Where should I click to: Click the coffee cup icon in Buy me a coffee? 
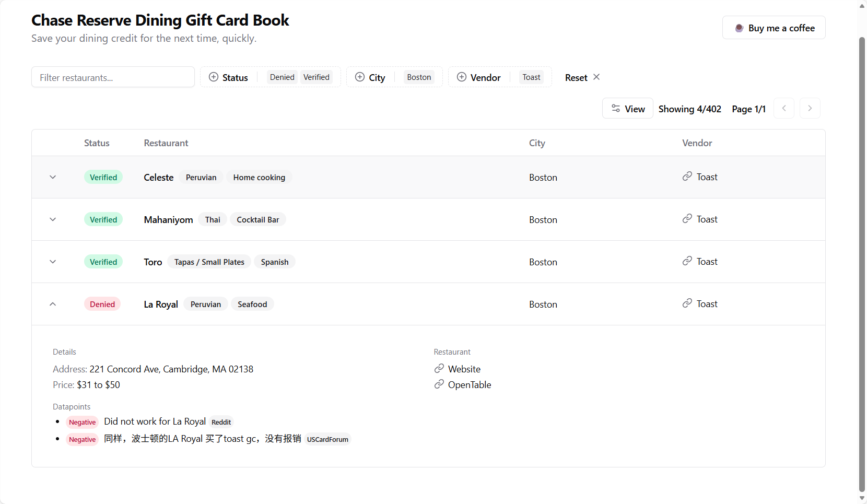[739, 28]
